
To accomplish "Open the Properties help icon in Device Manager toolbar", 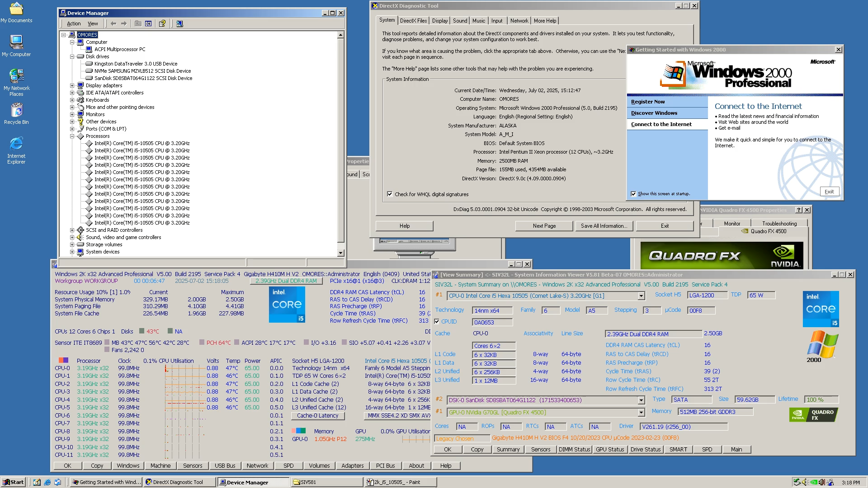I will tap(162, 23).
